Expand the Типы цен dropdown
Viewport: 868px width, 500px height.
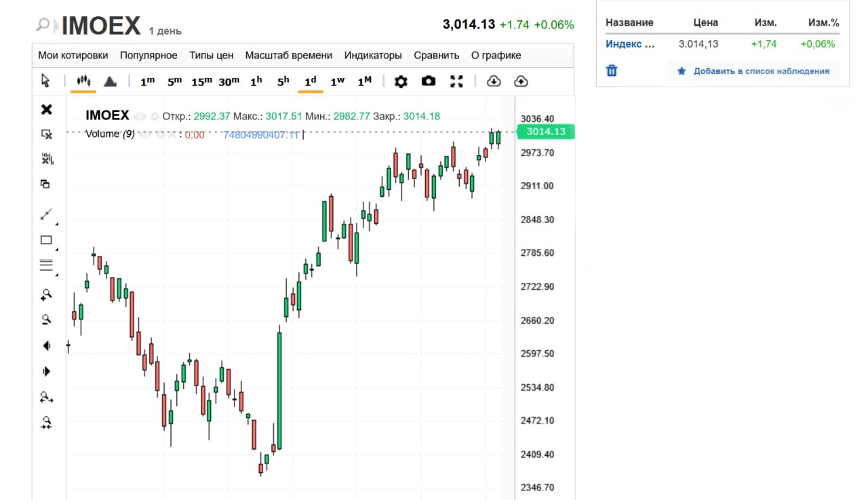tap(211, 56)
